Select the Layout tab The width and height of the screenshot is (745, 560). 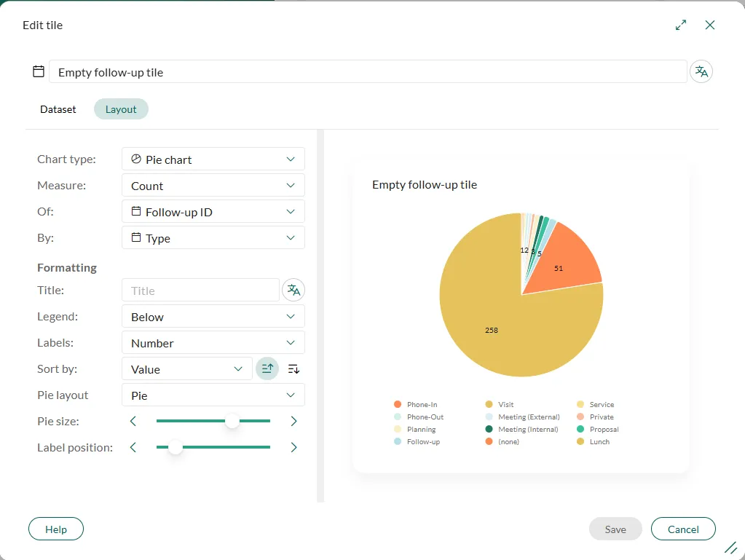121,109
